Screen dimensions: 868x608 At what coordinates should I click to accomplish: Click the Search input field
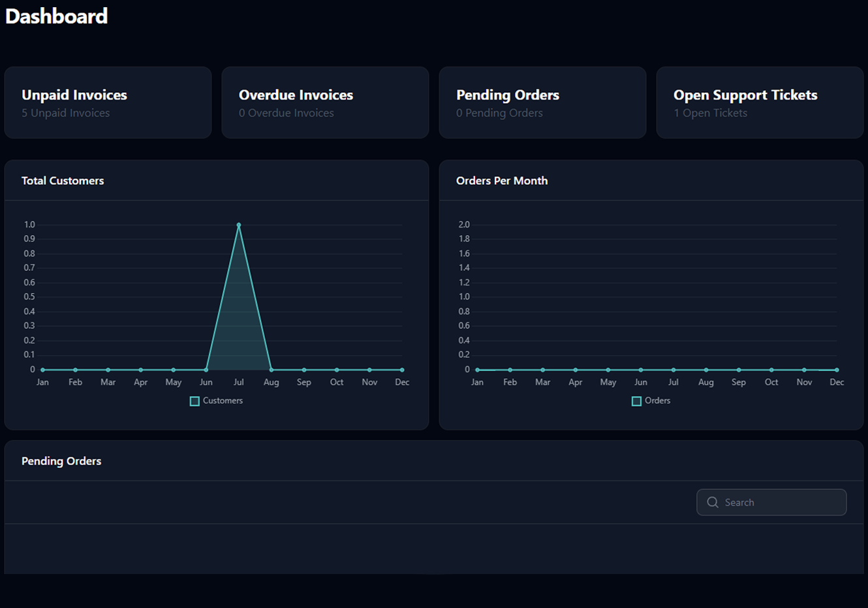point(780,502)
